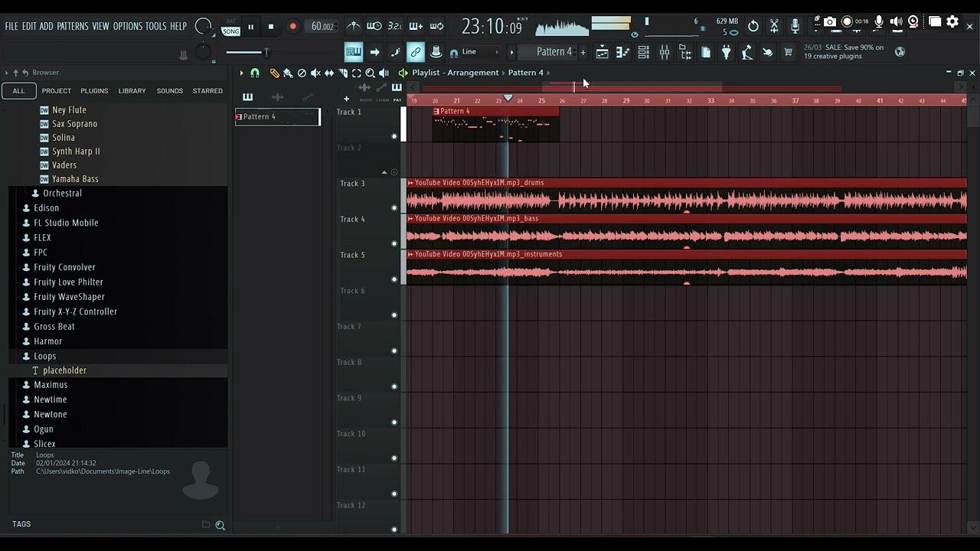Click the tempo 60.002 display
Image resolution: width=980 pixels, height=551 pixels.
click(x=322, y=27)
